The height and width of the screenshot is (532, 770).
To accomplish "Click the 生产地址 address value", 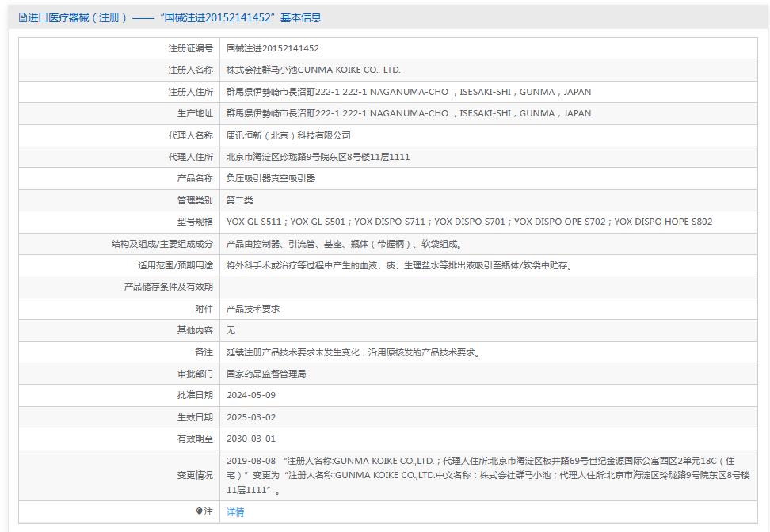I will click(x=409, y=113).
